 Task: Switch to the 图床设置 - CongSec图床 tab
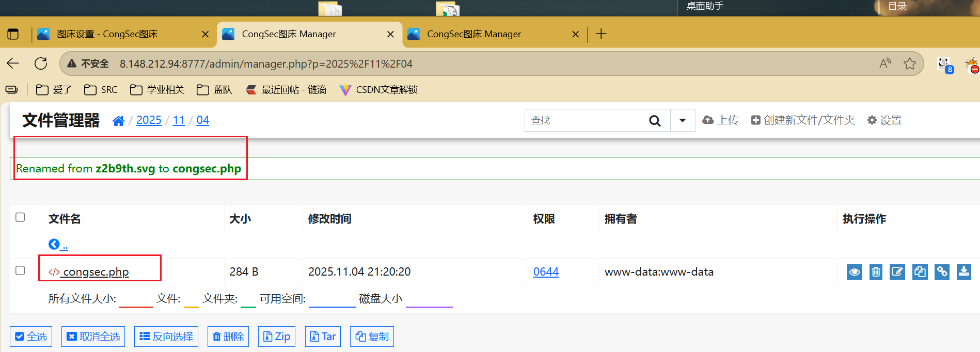click(107, 34)
